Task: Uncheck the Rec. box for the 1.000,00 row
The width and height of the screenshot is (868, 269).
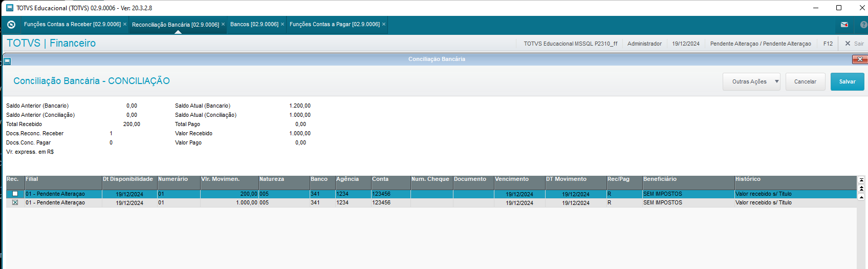Action: [x=15, y=202]
